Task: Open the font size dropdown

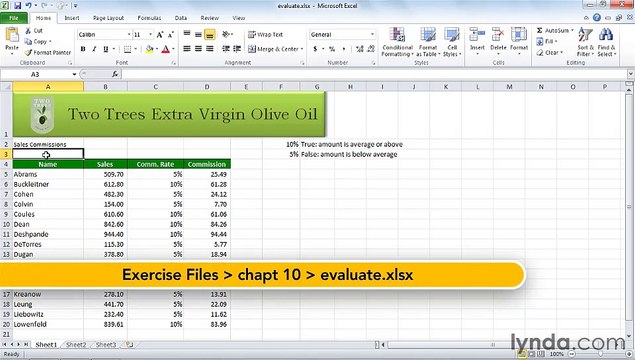Action: coord(151,35)
